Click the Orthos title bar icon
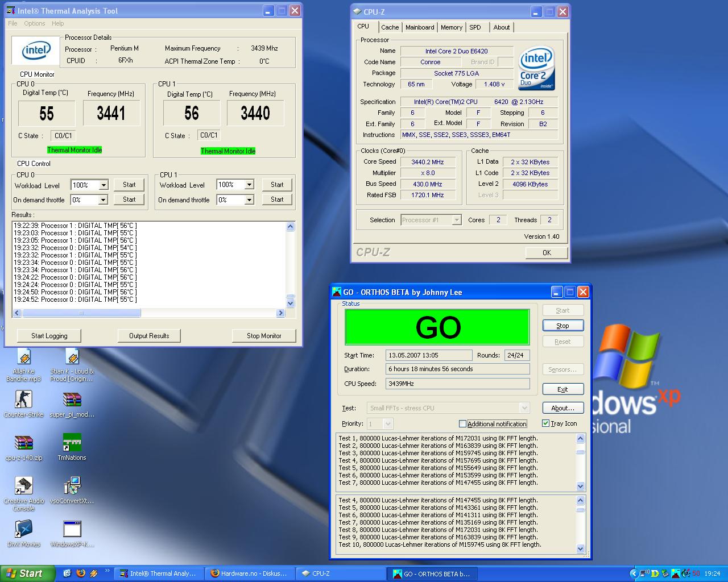This screenshot has width=728, height=582. click(337, 292)
